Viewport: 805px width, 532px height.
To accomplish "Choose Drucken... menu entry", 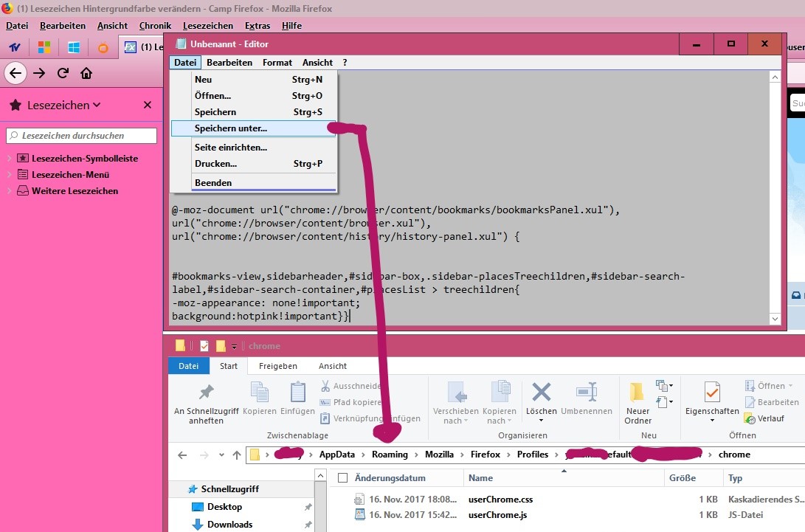I will tap(254, 164).
